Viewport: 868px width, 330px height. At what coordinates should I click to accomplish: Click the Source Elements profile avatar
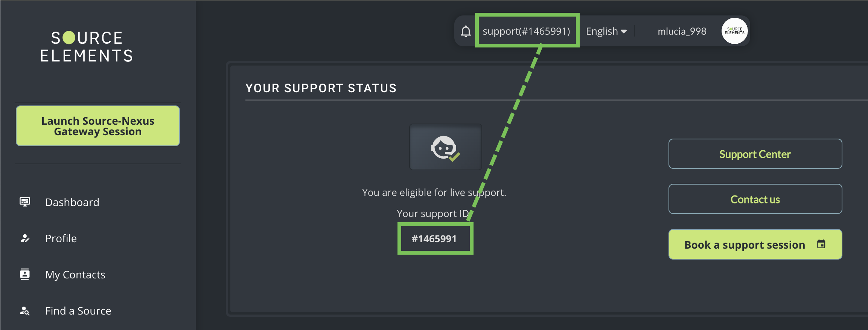(734, 31)
